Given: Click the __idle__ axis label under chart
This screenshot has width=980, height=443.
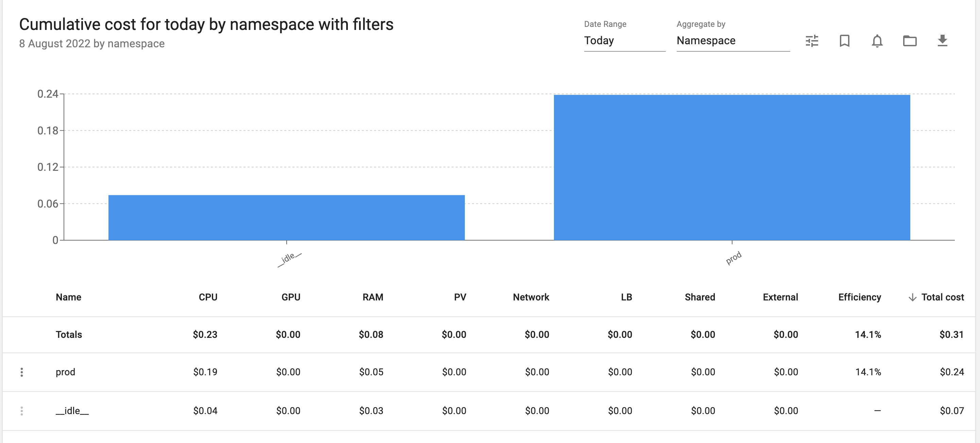Looking at the screenshot, I should 290,260.
